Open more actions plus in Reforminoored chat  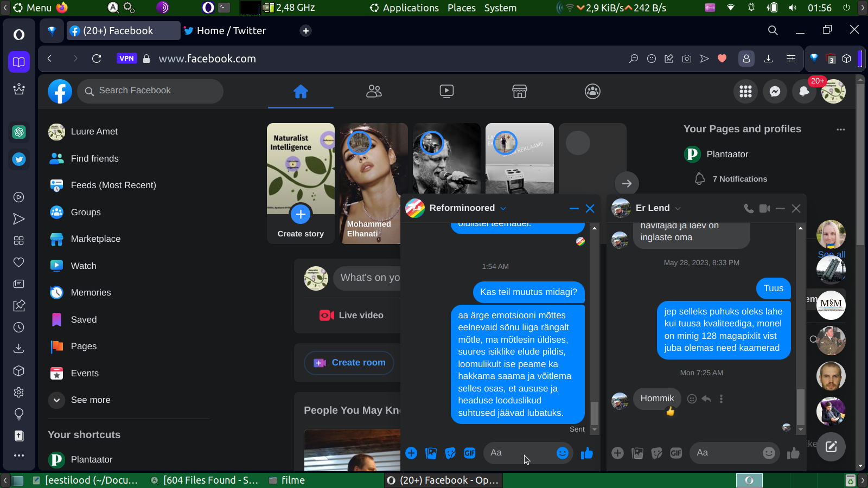click(x=411, y=453)
